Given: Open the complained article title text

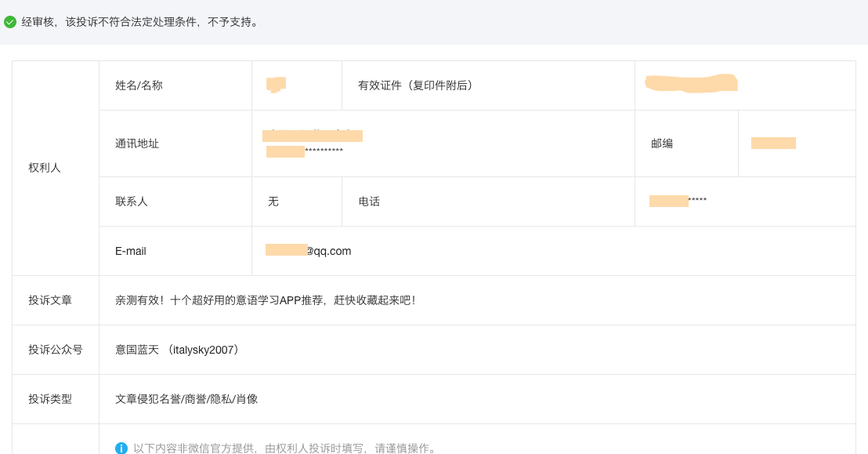Looking at the screenshot, I should click(x=265, y=300).
